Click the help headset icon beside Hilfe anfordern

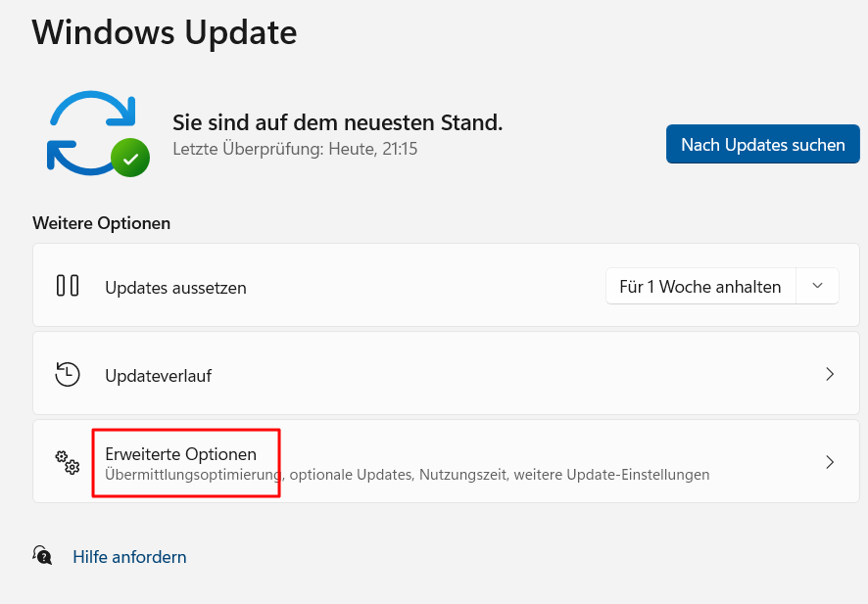pos(42,555)
